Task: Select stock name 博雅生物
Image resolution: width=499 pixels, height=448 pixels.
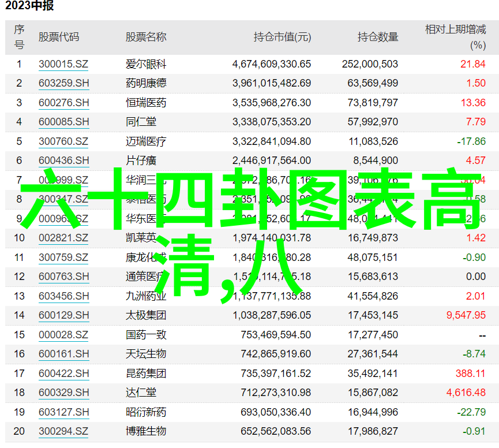Action: (x=146, y=431)
